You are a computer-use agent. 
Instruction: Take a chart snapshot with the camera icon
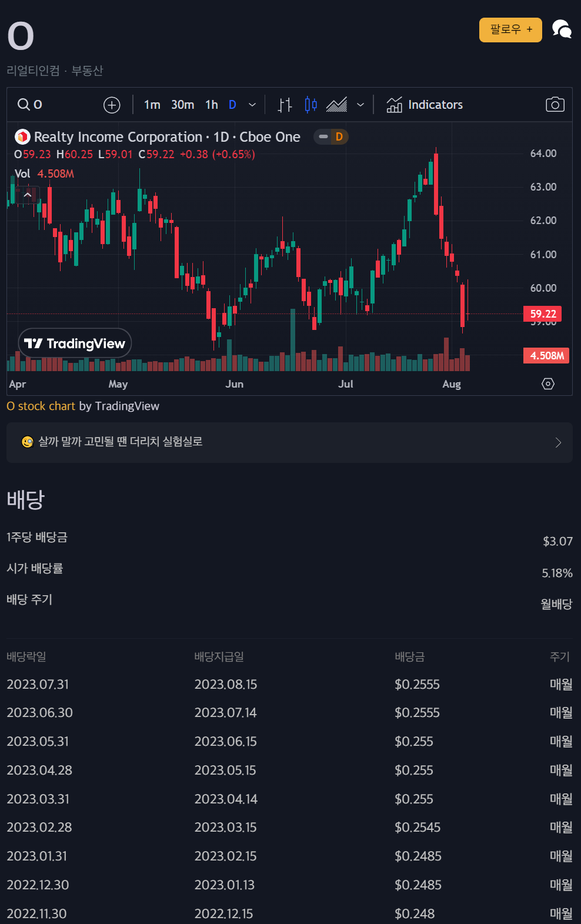[555, 104]
